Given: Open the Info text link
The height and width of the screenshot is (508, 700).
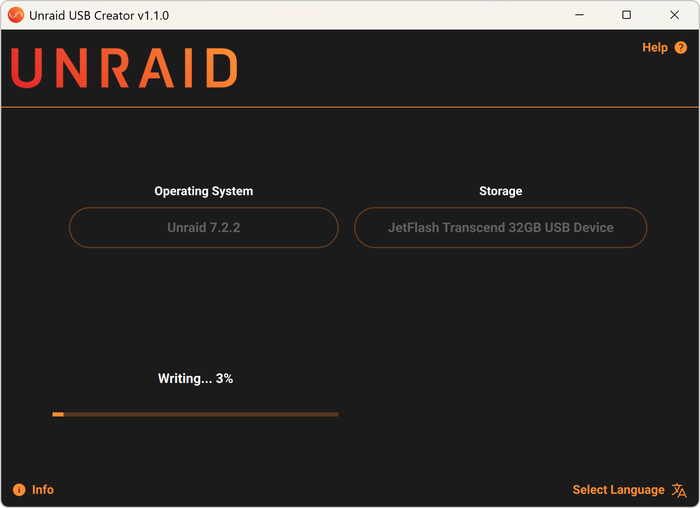Looking at the screenshot, I should pyautogui.click(x=43, y=490).
